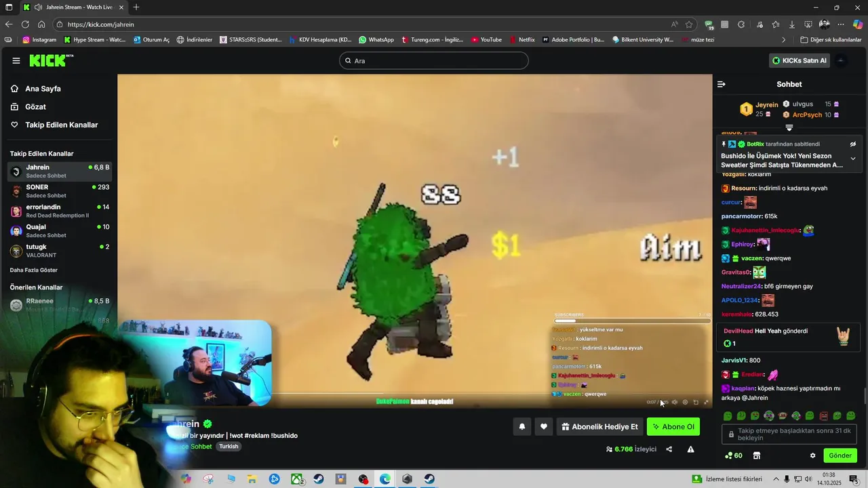Screen dimensions: 868x488
Task: Open the errorlandin channel
Action: point(60,211)
